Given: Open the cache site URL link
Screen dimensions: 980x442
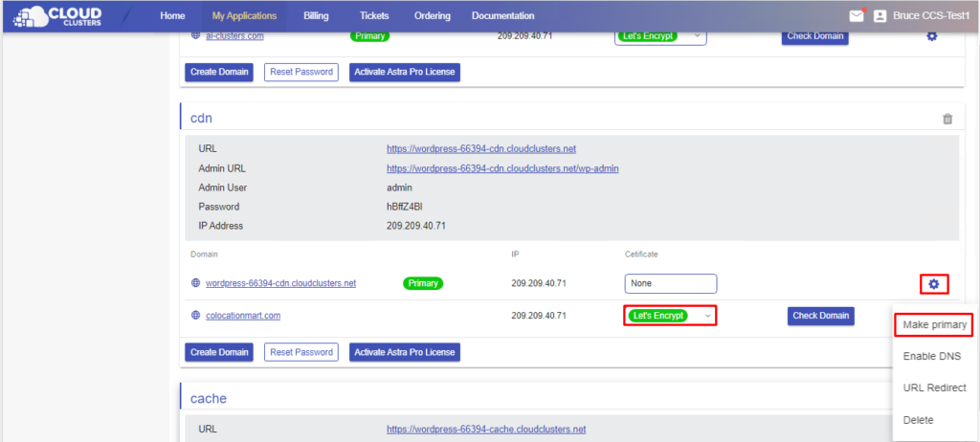Looking at the screenshot, I should pos(486,429).
